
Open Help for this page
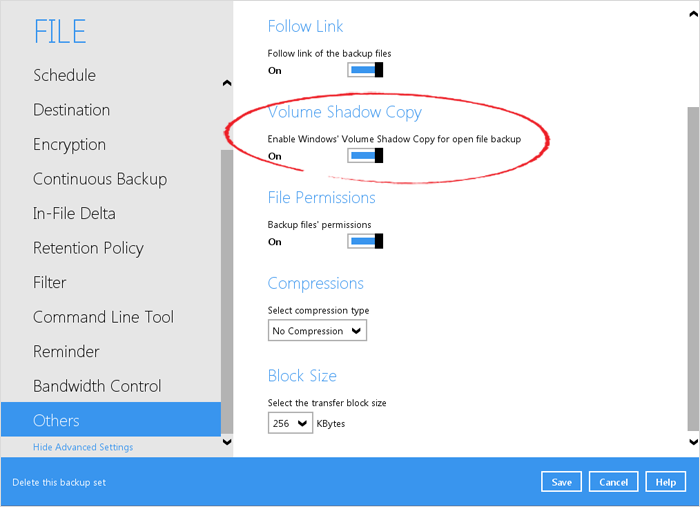pos(666,482)
